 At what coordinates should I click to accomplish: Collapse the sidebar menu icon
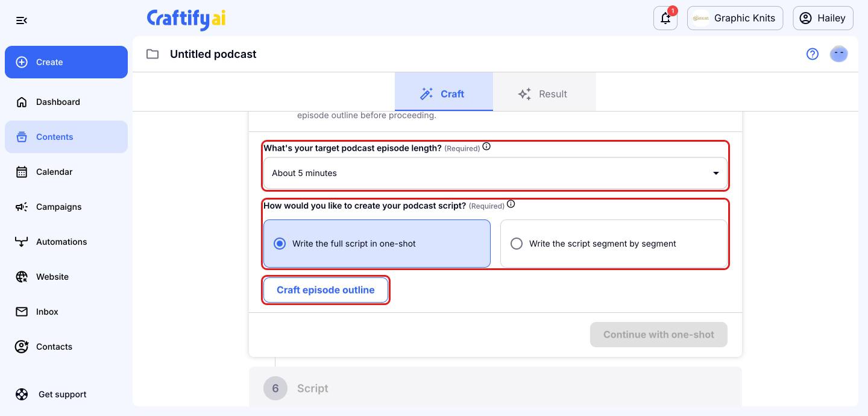[x=22, y=20]
